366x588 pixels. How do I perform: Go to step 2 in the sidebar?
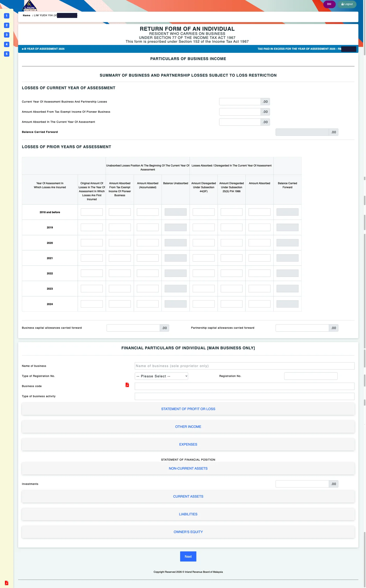pyautogui.click(x=7, y=25)
